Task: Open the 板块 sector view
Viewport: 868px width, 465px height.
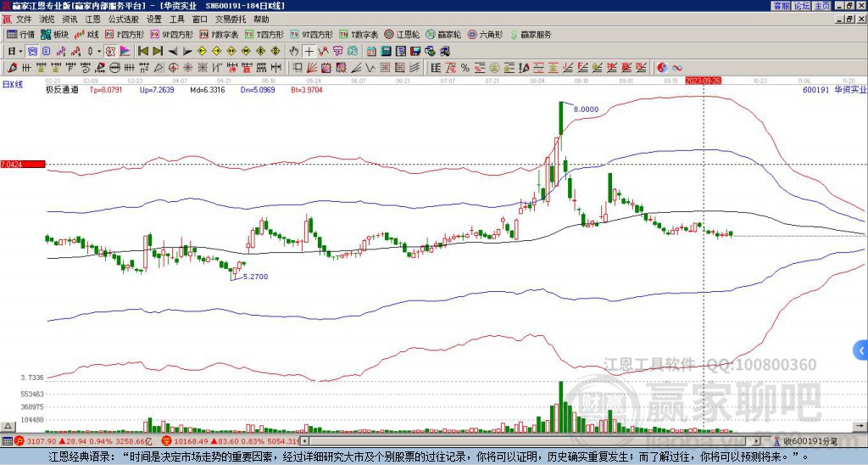Action: coord(54,34)
